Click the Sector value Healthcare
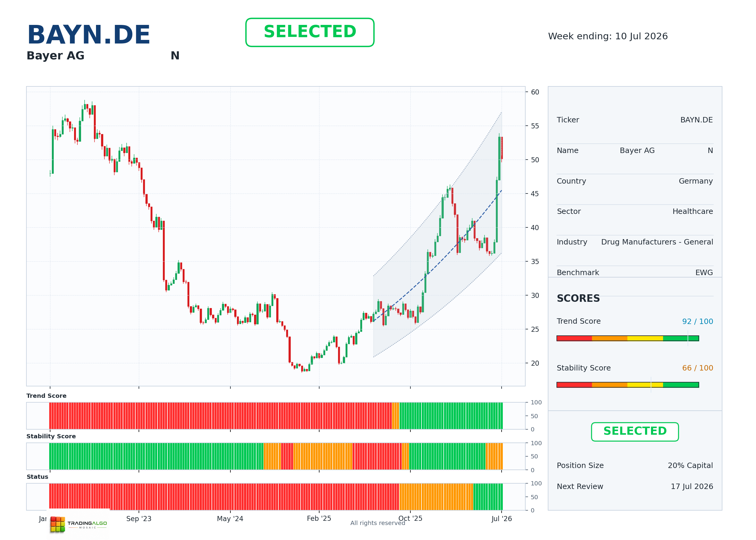This screenshot has height=540, width=756. pos(692,211)
